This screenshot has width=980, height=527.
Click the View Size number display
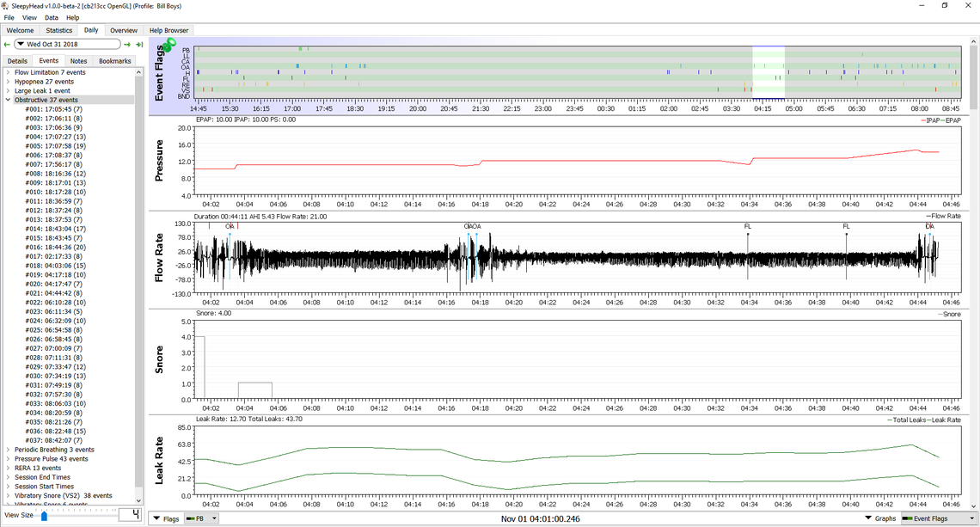pos(130,514)
